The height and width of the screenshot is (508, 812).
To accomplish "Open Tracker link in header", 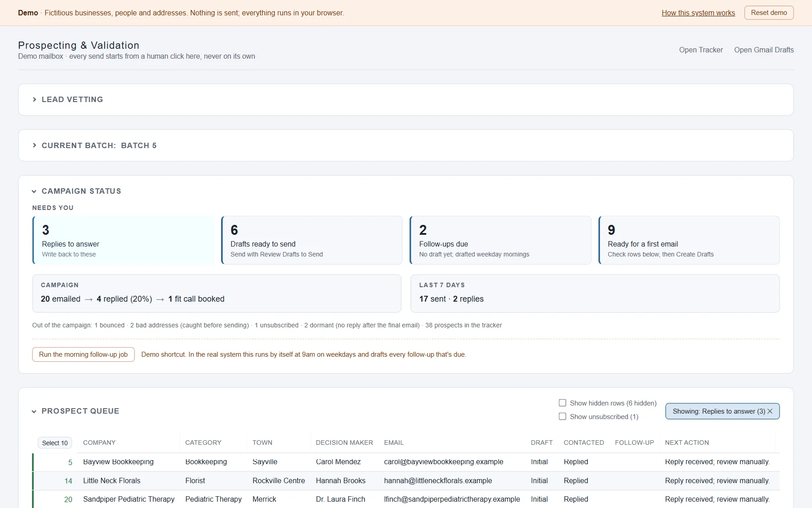I will 701,50.
